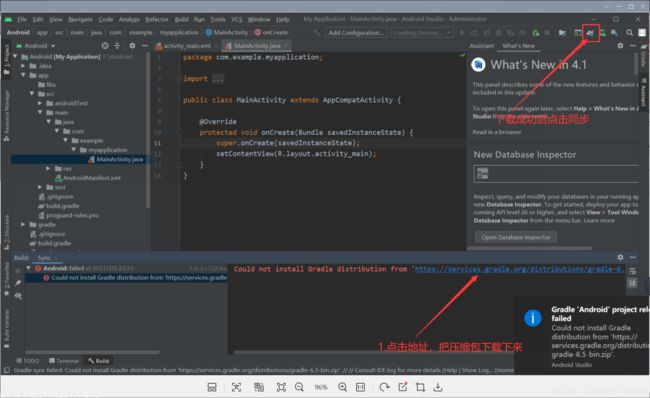The height and width of the screenshot is (398, 650).
Task: Open the Build menu
Action: (182, 19)
